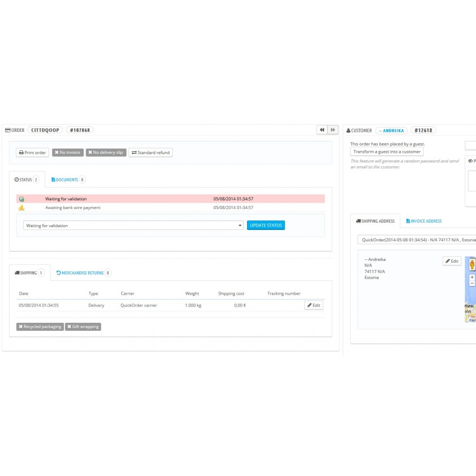Select the Awaiting bank wire payment row
This screenshot has height=476, width=476.
click(170, 208)
